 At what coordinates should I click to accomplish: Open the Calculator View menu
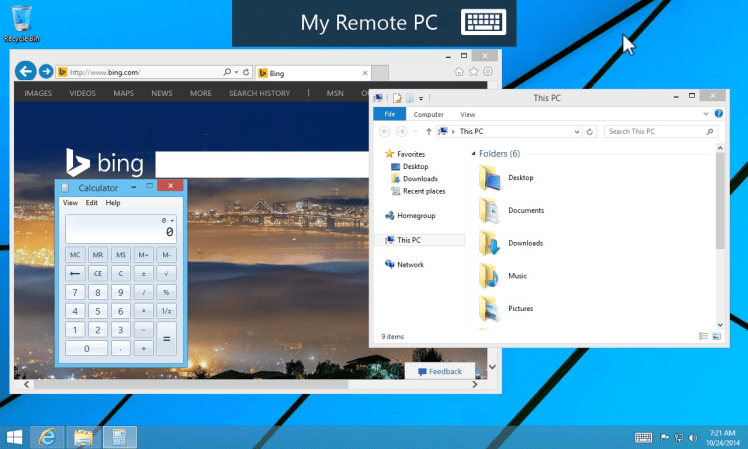70,203
